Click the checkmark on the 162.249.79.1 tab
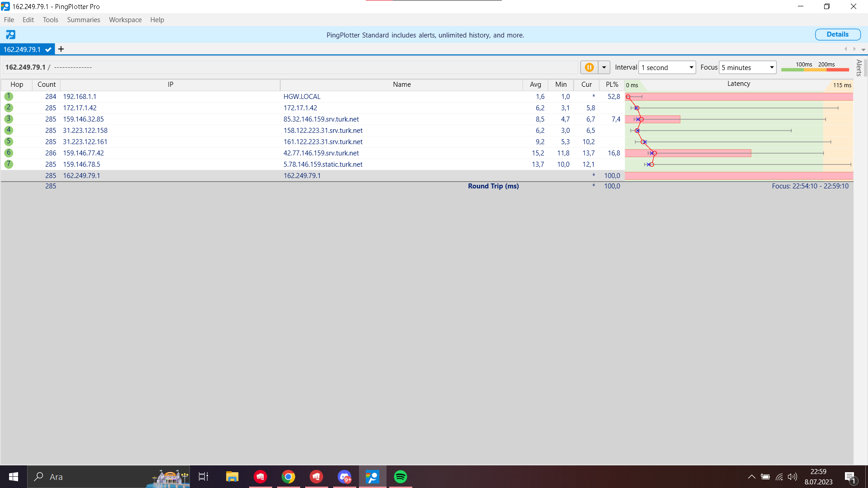This screenshot has width=868, height=488. (48, 50)
